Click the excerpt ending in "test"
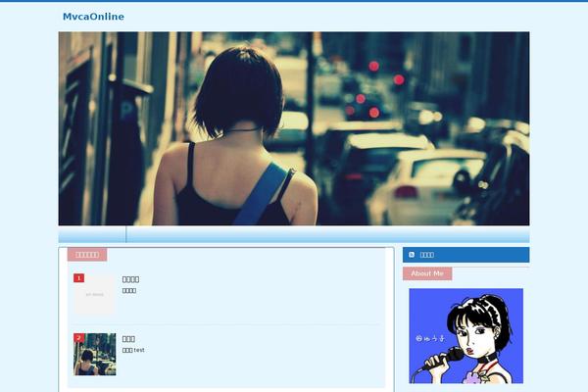The image size is (588, 392). click(x=133, y=350)
